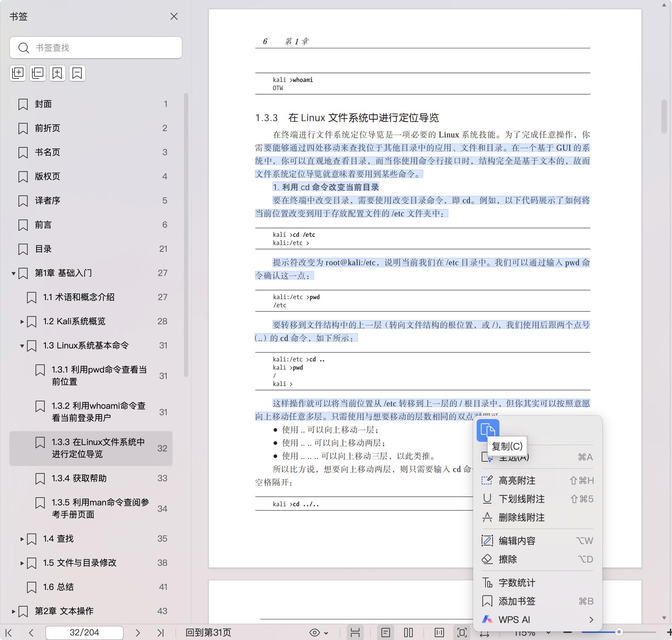Toggle continuous scrolling mode in the status bar
This screenshot has width=672, height=640.
pyautogui.click(x=355, y=633)
